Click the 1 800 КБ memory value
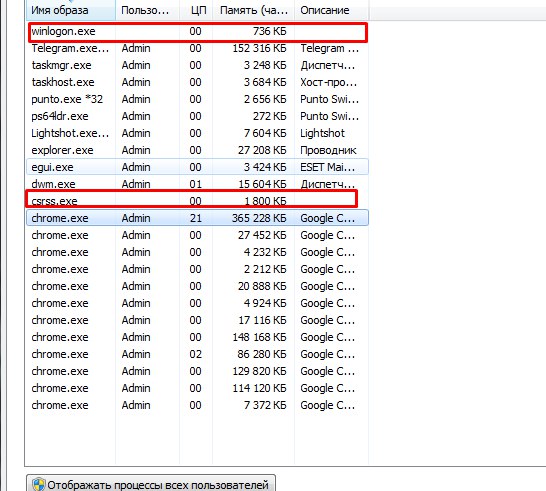Viewport: 546px width, 491px height. 265,201
